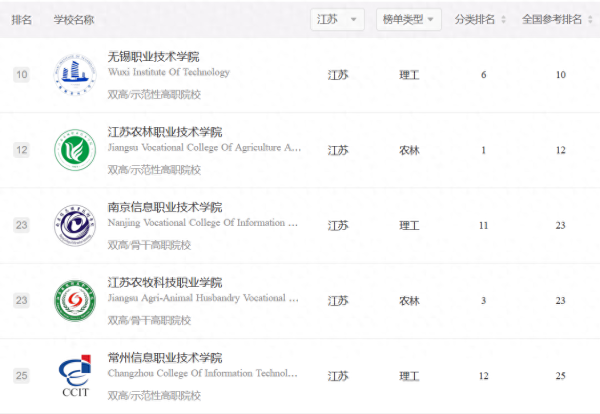Click 双高/示范性高职院校 tag under 无锡职业技术学院
Image resolution: width=600 pixels, height=414 pixels.
pyautogui.click(x=154, y=95)
